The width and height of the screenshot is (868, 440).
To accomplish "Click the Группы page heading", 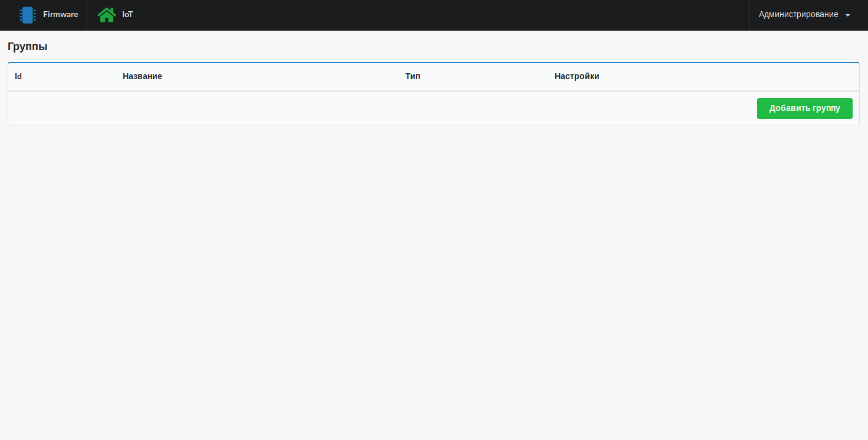I will (x=28, y=47).
